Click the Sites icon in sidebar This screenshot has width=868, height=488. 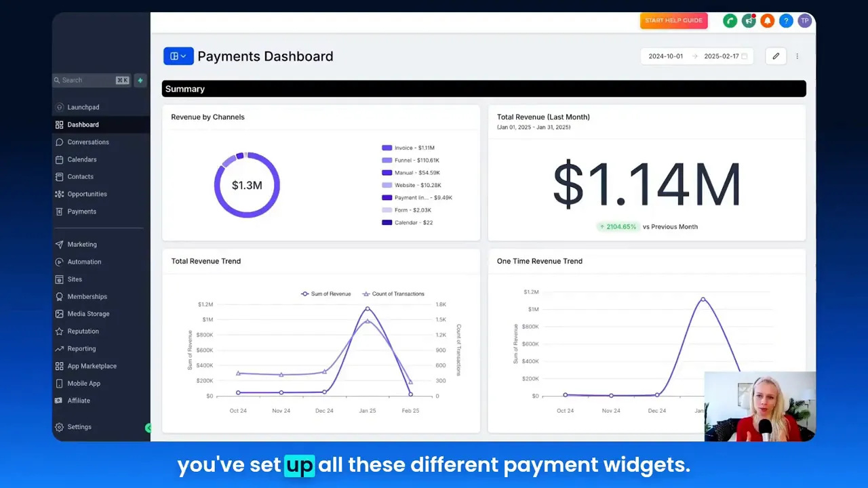tap(60, 279)
